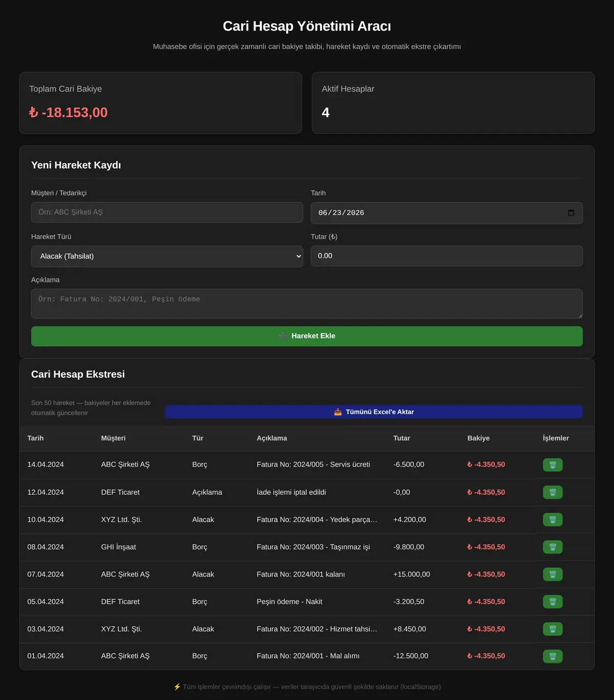Delete the 12.04.2024 DEF Ticaret entry
This screenshot has height=700, width=614.
pyautogui.click(x=553, y=492)
